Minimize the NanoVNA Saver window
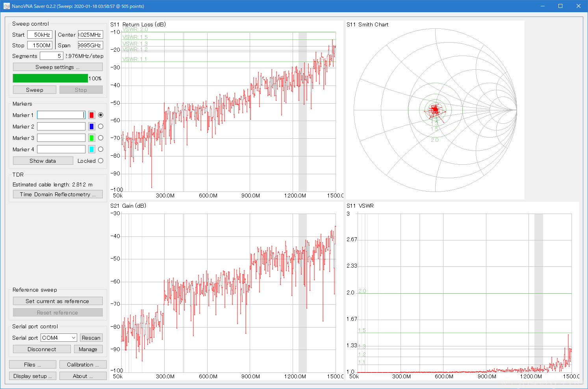The width and height of the screenshot is (588, 389). (542, 6)
